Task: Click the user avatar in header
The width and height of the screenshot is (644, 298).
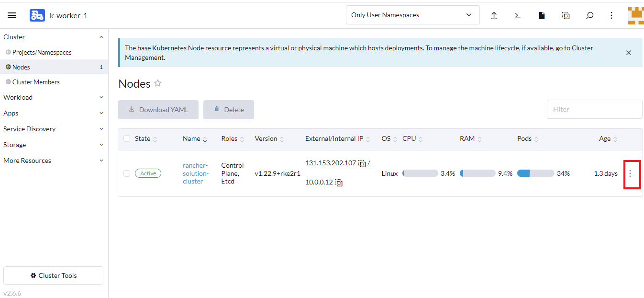Action: click(x=636, y=15)
